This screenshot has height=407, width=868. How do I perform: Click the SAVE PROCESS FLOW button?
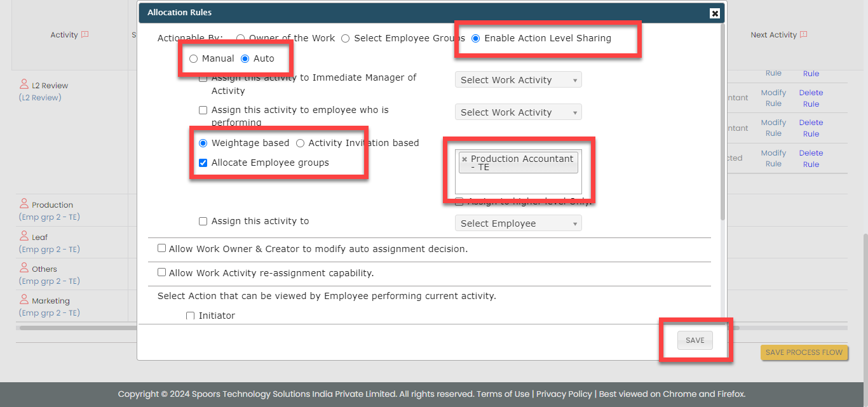pyautogui.click(x=804, y=352)
